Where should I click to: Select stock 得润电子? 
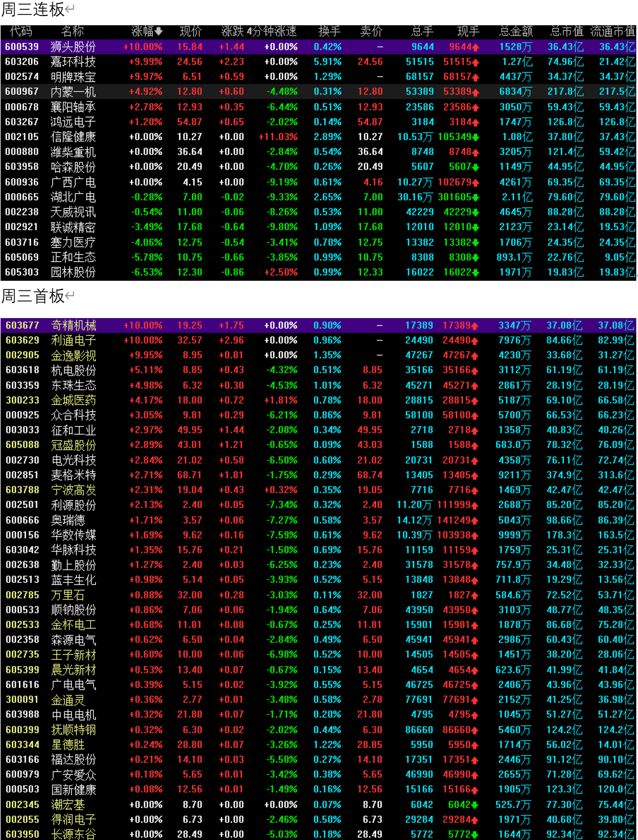[x=74, y=820]
